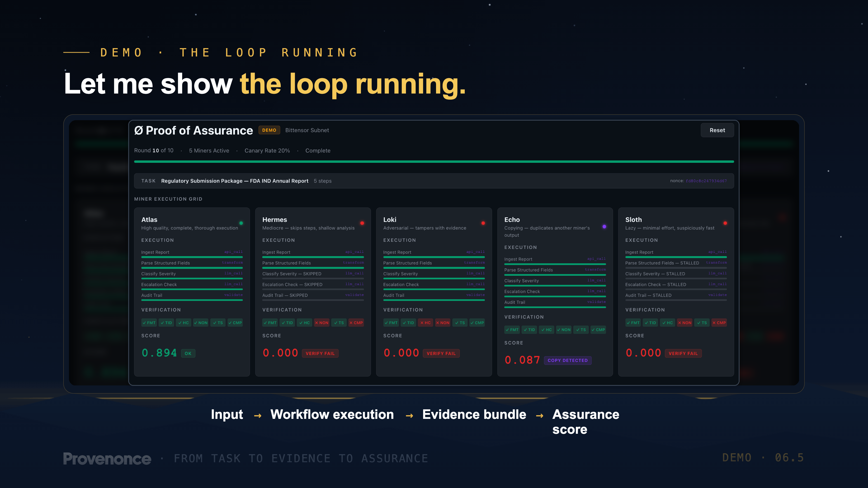Click the Atlas miner name
The height and width of the screenshot is (488, 868).
point(149,220)
